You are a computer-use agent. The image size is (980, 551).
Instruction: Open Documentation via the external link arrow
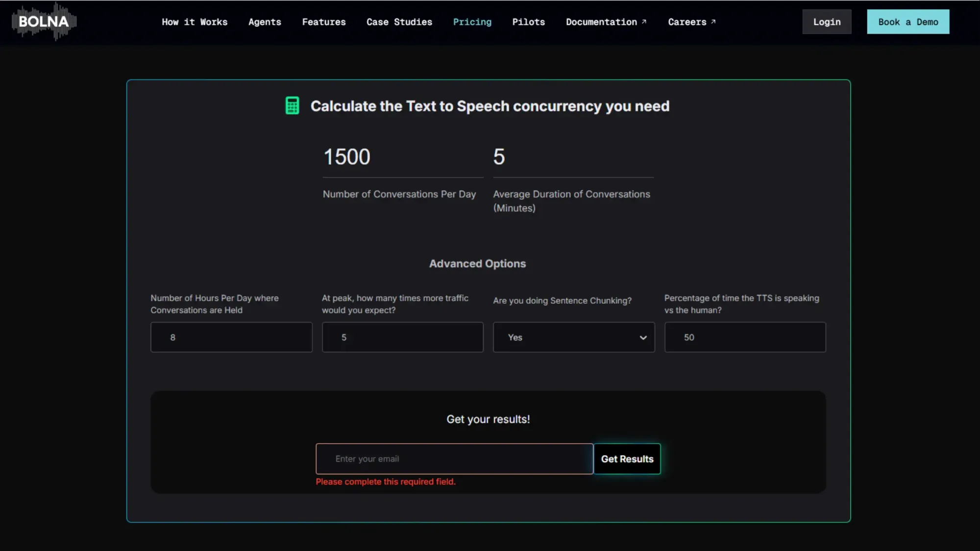click(x=643, y=21)
